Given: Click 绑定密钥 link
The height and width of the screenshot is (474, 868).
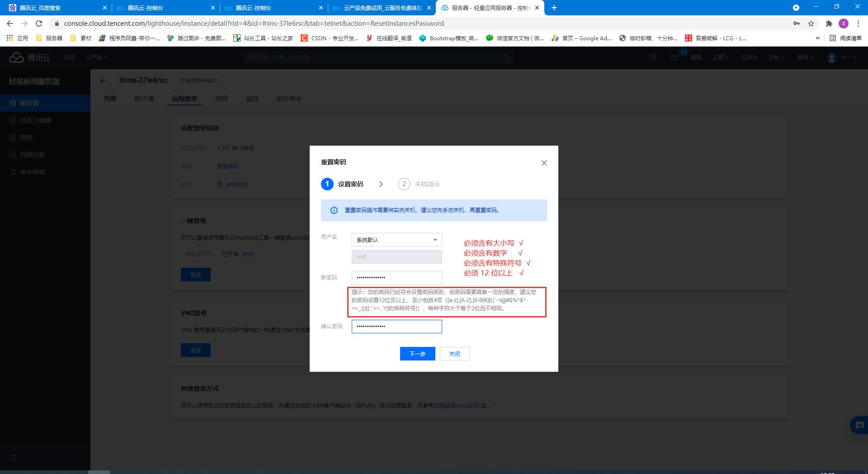Looking at the screenshot, I should 237,185.
